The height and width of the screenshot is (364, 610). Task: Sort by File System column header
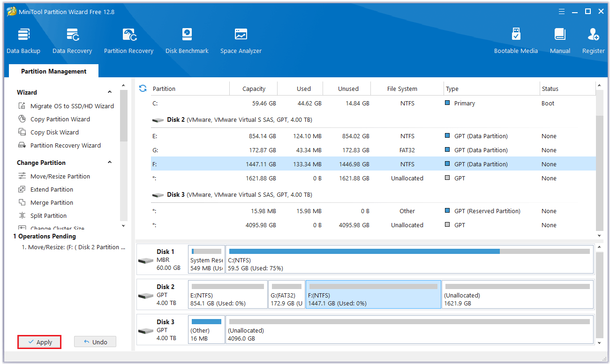(407, 89)
